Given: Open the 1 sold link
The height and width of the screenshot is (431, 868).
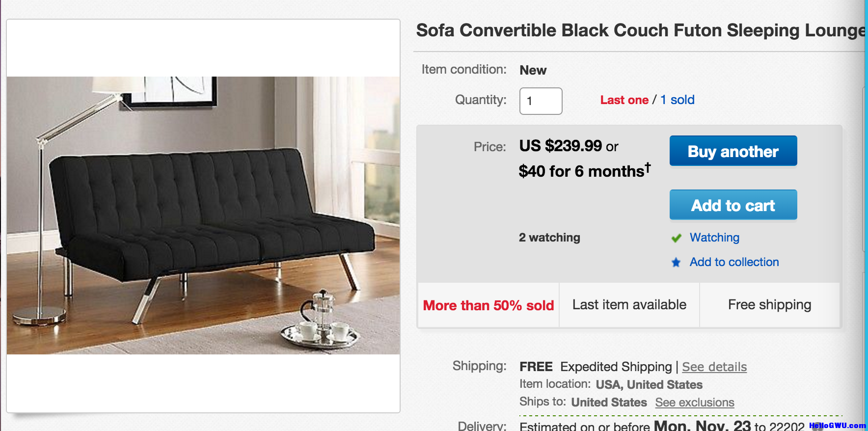Looking at the screenshot, I should point(677,100).
